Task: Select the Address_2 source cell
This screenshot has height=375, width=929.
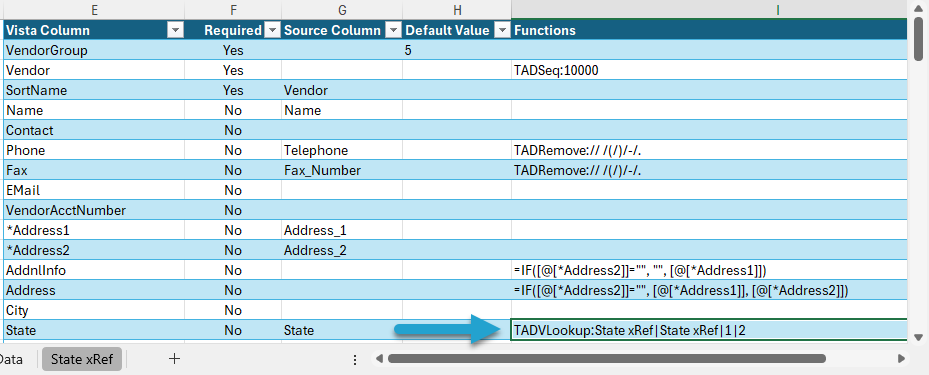Action: pos(342,251)
